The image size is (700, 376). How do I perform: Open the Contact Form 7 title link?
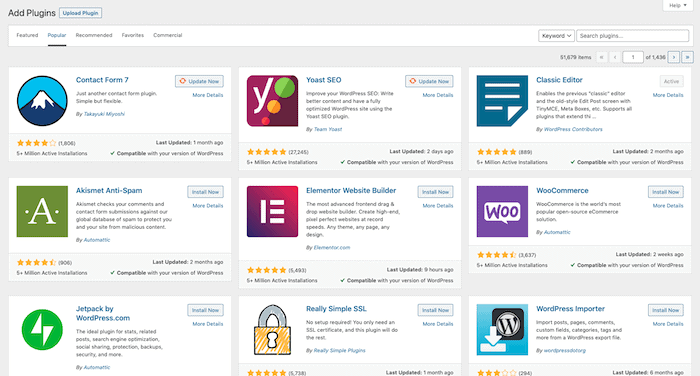102,80
